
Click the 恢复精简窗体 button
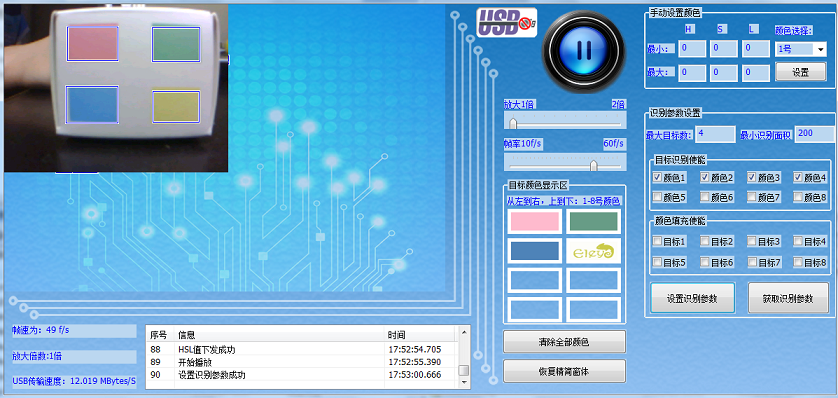[x=564, y=371]
